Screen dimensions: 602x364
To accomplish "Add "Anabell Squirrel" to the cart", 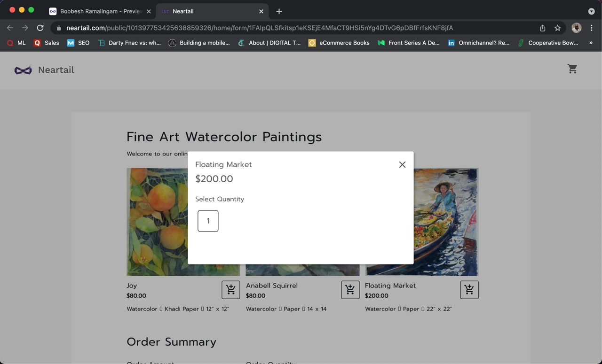I will tap(350, 290).
